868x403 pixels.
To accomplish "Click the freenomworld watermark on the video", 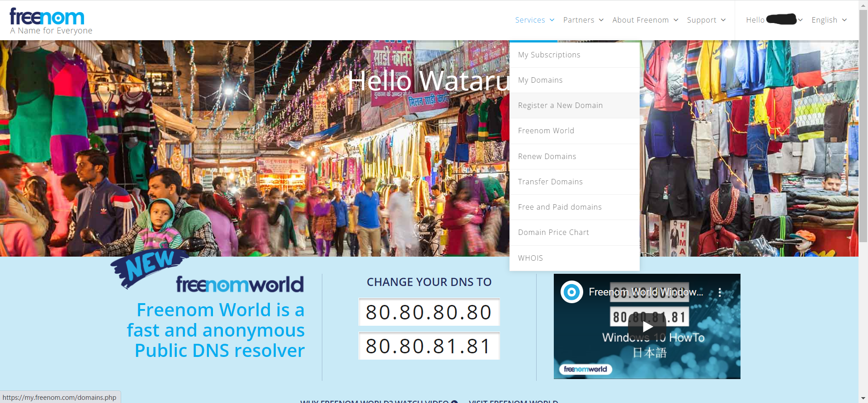I will [585, 369].
